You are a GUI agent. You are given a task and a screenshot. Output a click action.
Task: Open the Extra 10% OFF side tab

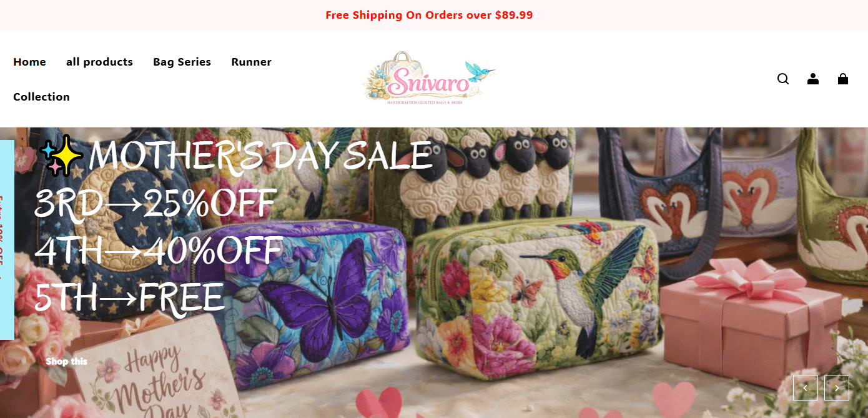7,240
